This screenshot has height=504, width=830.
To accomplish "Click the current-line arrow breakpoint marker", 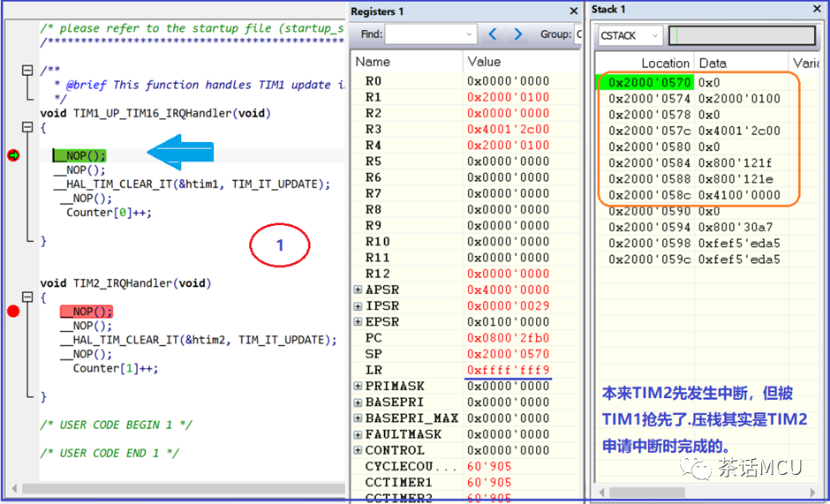I will (x=13, y=155).
